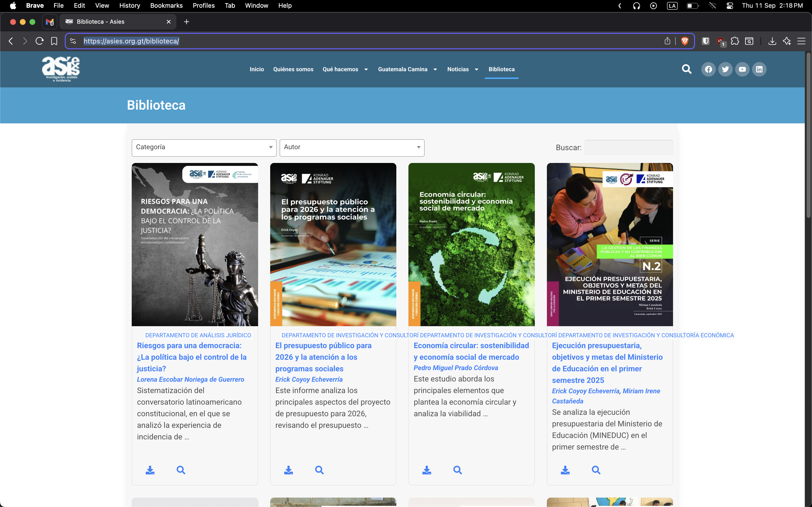Go to Quiénes somos in the navigation

click(293, 70)
